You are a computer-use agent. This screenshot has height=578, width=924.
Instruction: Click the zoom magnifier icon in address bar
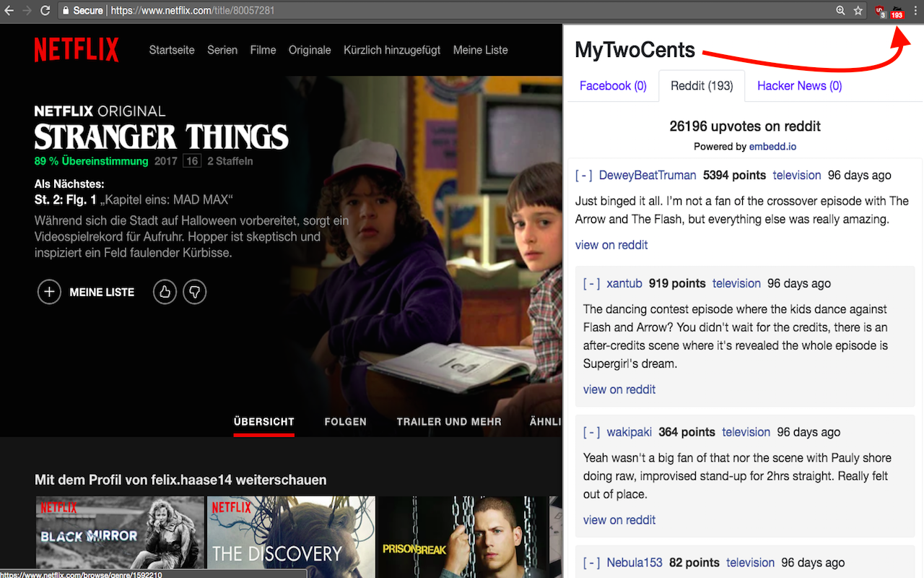click(840, 11)
